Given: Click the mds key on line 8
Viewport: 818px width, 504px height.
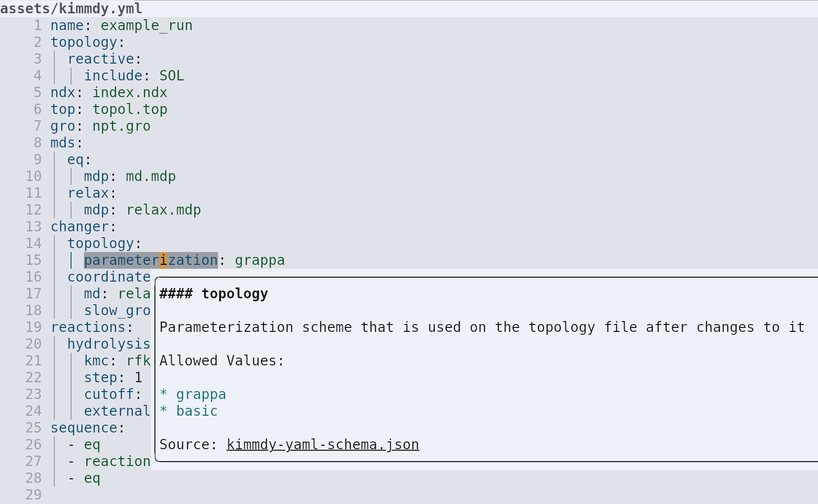Looking at the screenshot, I should (x=63, y=143).
